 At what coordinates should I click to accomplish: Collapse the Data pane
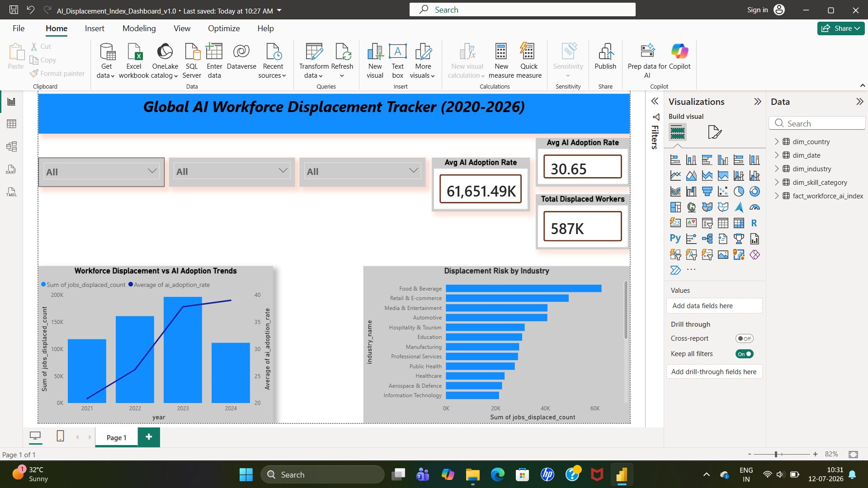click(859, 102)
